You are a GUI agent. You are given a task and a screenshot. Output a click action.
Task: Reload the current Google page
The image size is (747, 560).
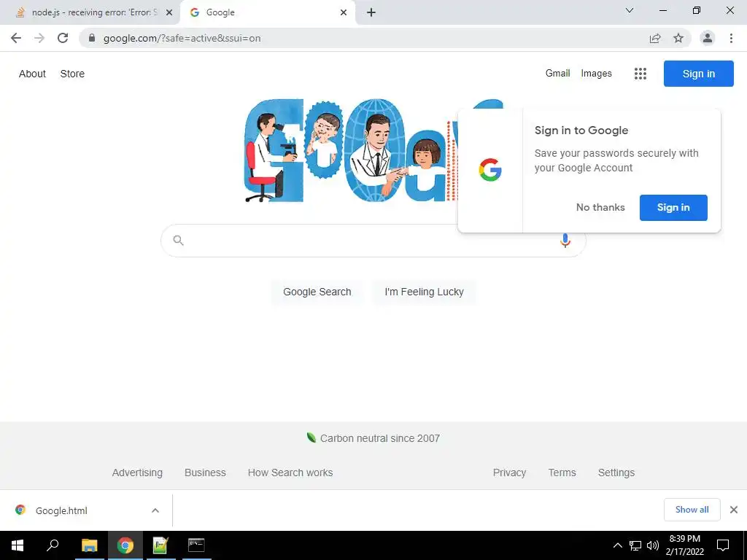click(63, 38)
